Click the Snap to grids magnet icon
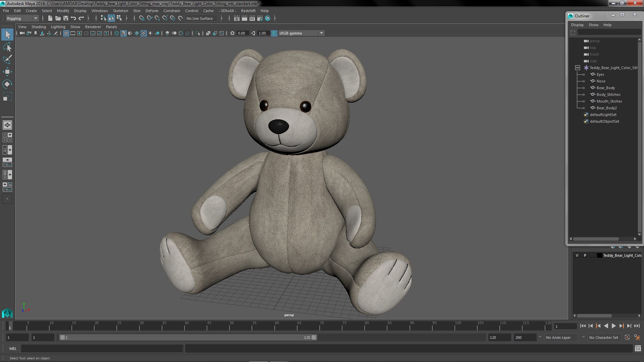The width and height of the screenshot is (644, 362). click(x=142, y=18)
